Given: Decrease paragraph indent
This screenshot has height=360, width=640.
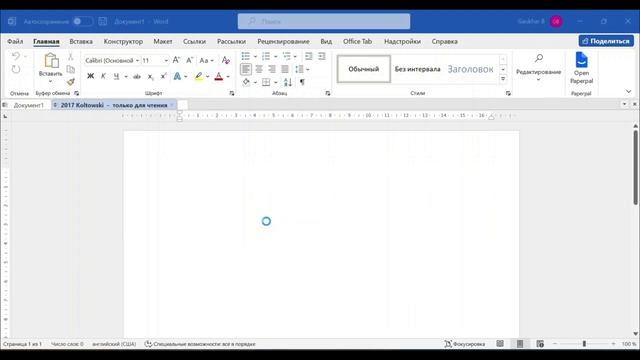Looking at the screenshot, I should [309, 56].
